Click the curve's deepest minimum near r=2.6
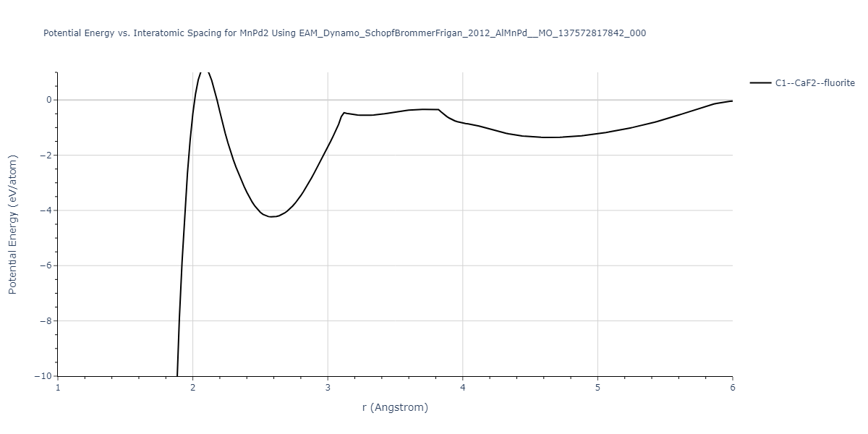The height and width of the screenshot is (434, 868). pos(271,216)
